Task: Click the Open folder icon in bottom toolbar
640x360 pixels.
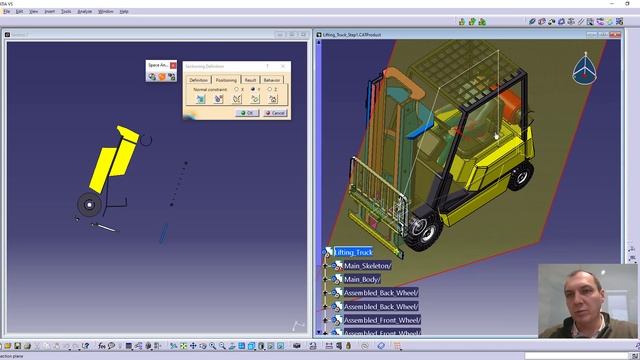Action: click(8, 346)
